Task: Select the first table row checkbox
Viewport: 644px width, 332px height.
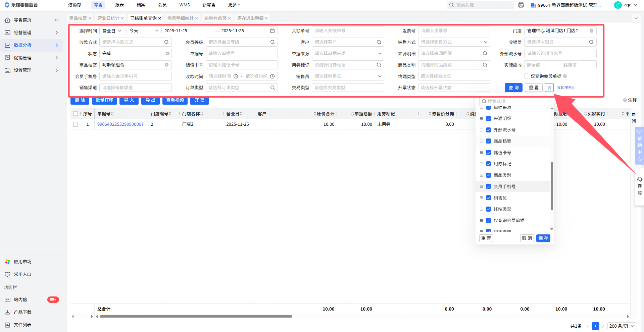Action: 76,124
